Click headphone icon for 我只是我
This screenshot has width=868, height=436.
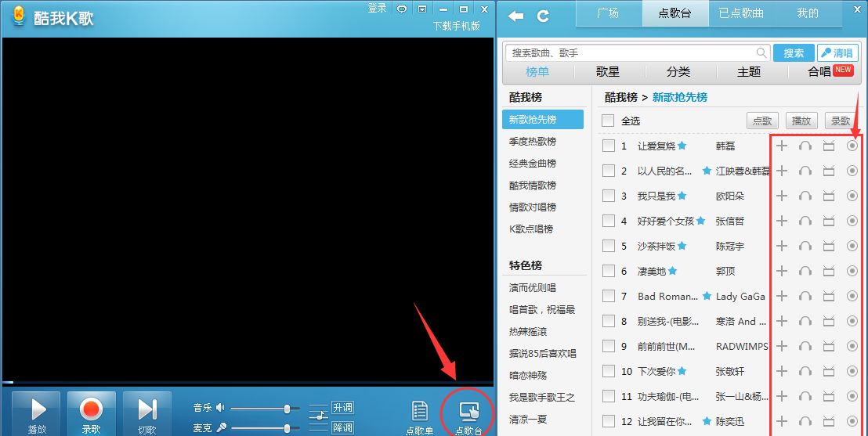(x=805, y=196)
